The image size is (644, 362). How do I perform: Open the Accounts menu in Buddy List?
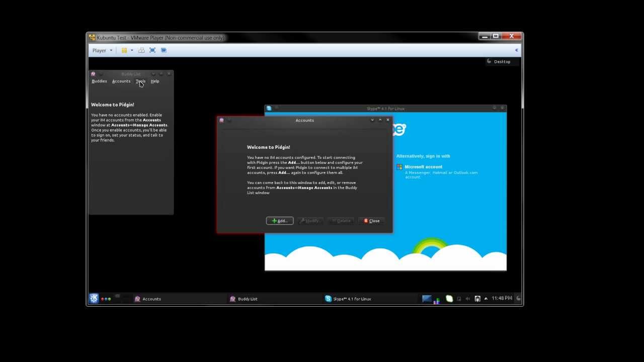[121, 81]
